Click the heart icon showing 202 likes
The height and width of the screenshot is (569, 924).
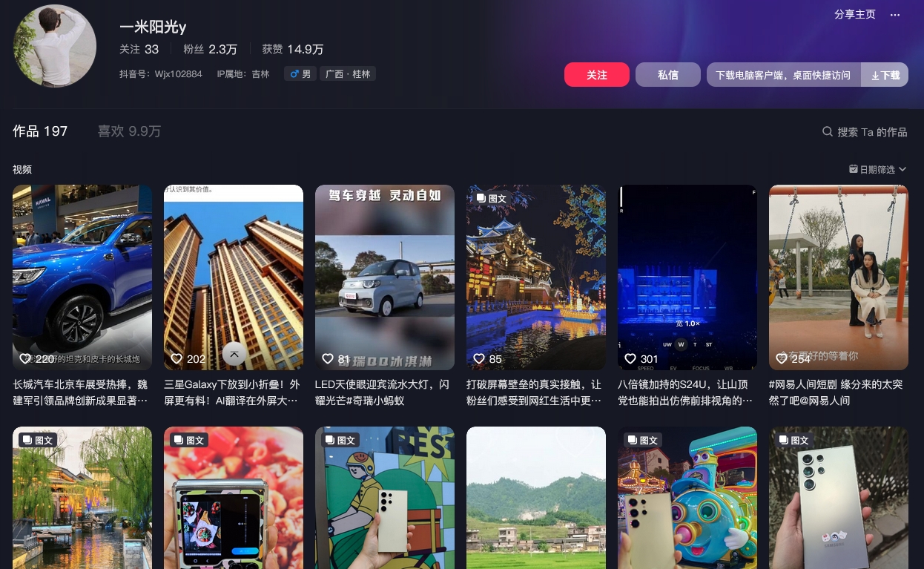coord(176,358)
